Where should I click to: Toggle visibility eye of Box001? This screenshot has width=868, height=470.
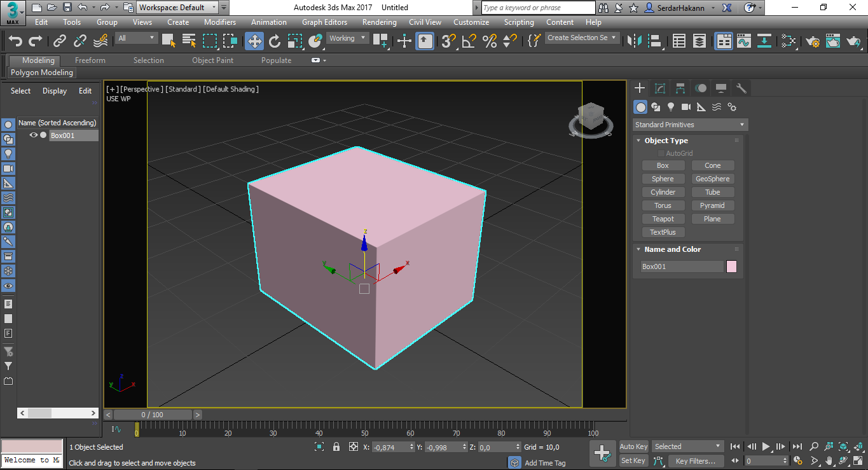pyautogui.click(x=34, y=135)
